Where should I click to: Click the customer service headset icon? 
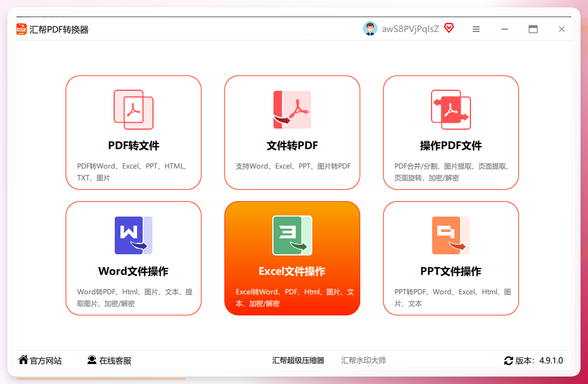[x=92, y=359]
